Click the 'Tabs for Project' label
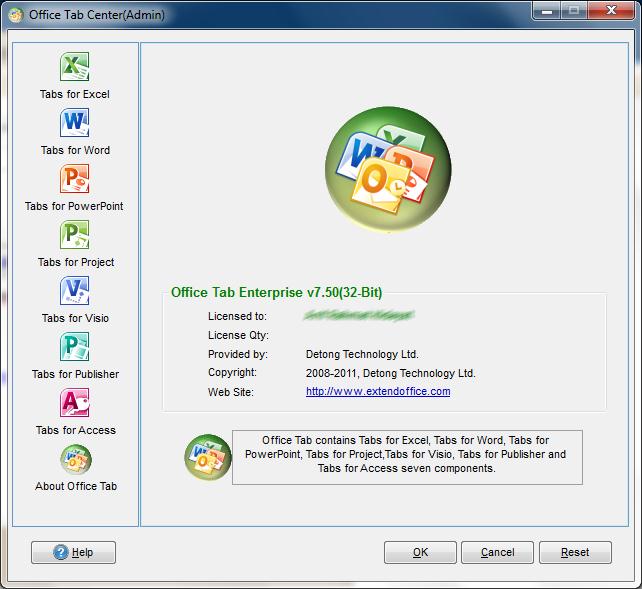The width and height of the screenshot is (642, 589). tap(76, 262)
